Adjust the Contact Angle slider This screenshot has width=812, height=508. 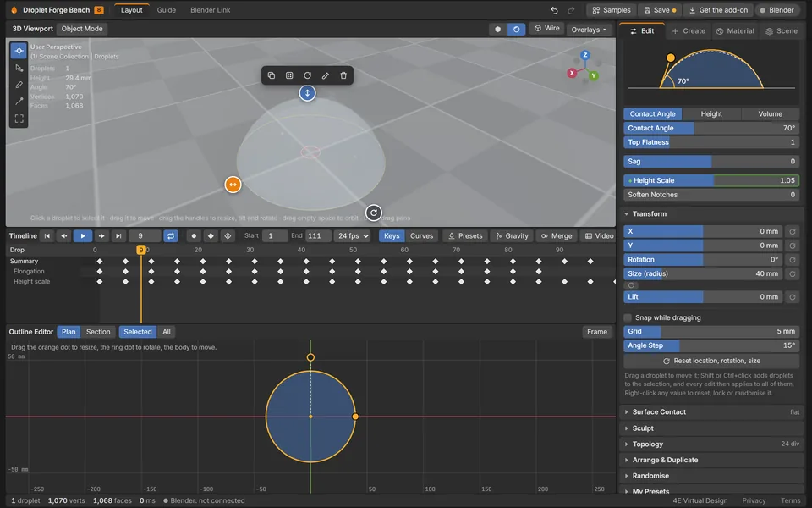pyautogui.click(x=711, y=128)
